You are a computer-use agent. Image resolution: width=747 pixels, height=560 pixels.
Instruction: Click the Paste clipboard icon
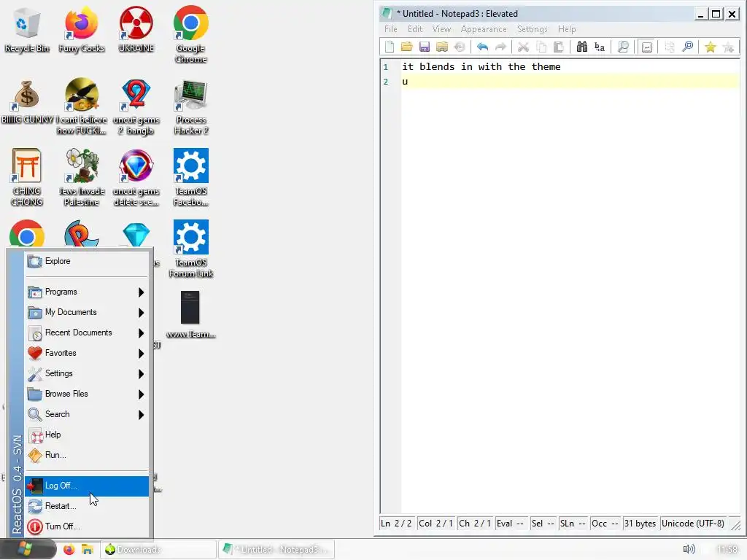coord(559,47)
